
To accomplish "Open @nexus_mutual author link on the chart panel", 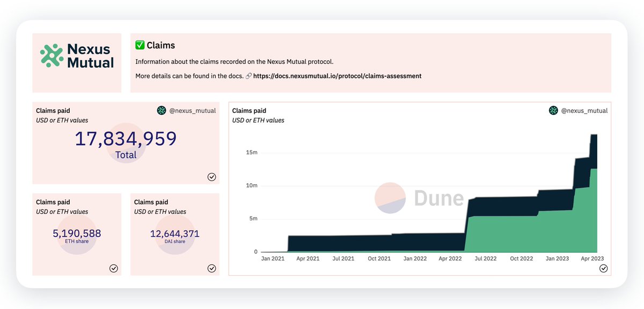I will coord(584,111).
